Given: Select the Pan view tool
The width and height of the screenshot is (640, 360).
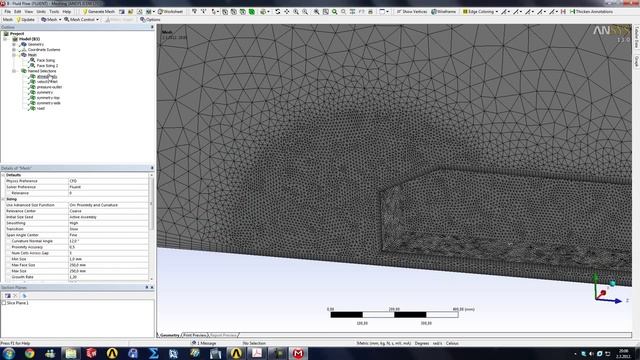Looking at the screenshot, I should 287,12.
